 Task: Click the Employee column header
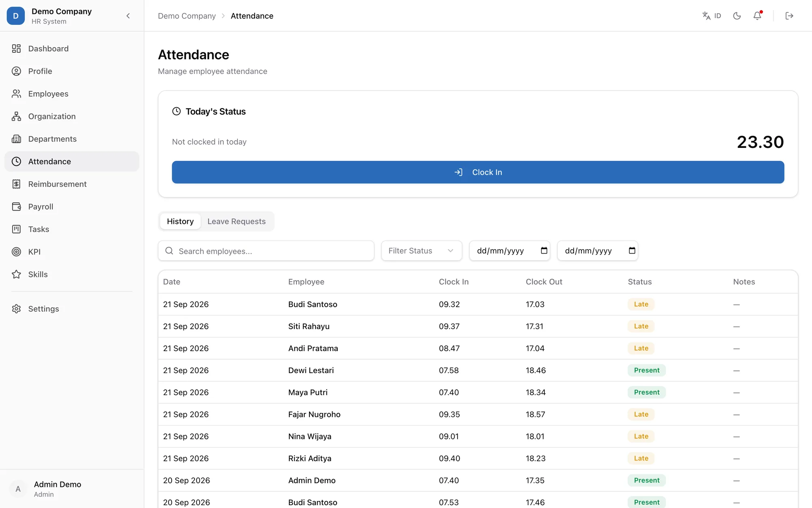pos(306,282)
